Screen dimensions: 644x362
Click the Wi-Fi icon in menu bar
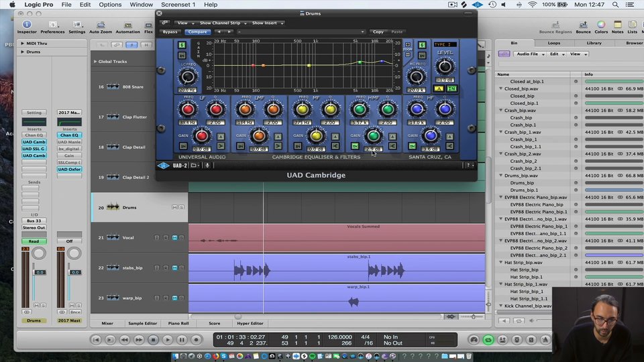[532, 5]
